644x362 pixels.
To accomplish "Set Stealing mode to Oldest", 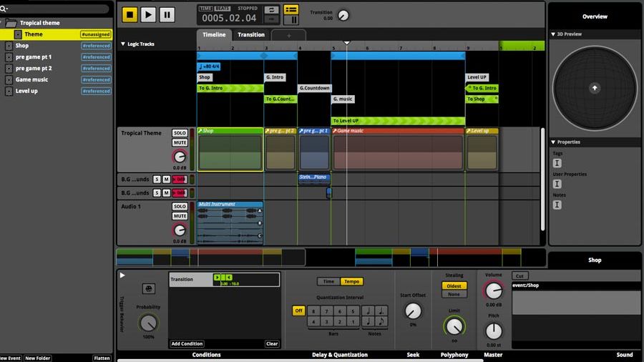I will 454,286.
